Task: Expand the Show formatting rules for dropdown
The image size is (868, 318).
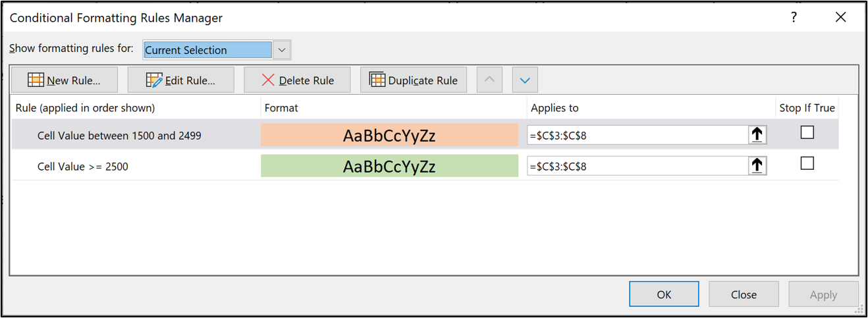Action: point(282,50)
